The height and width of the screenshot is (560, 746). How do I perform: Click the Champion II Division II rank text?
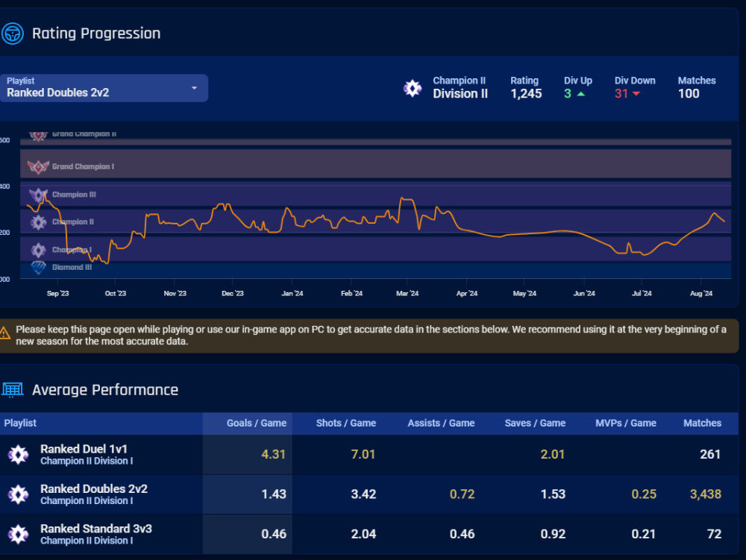(x=460, y=87)
